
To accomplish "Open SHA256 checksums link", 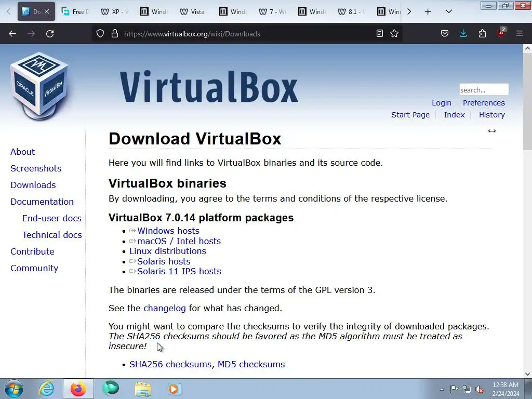I will [170, 364].
